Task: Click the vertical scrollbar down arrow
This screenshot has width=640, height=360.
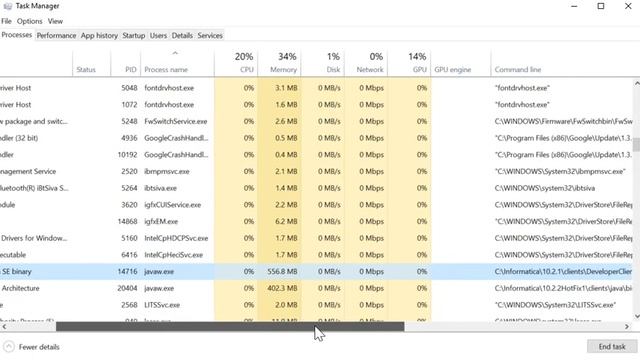Action: (637, 316)
